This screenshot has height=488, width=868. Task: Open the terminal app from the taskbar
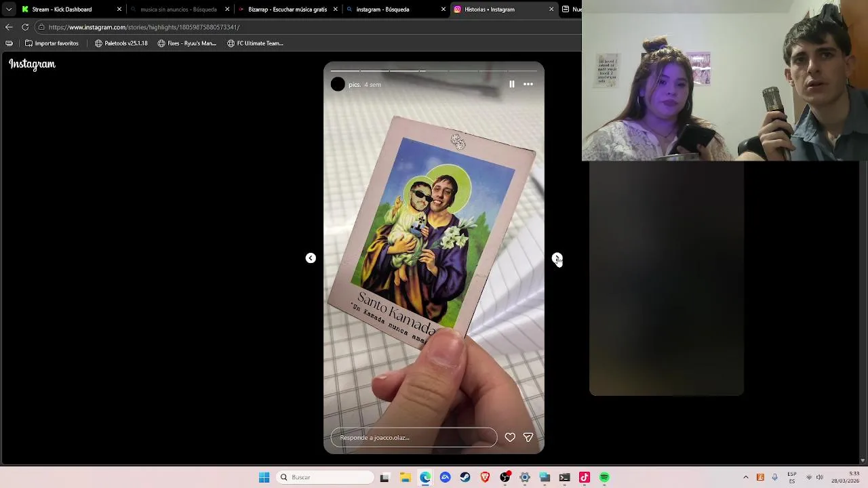coord(564,477)
